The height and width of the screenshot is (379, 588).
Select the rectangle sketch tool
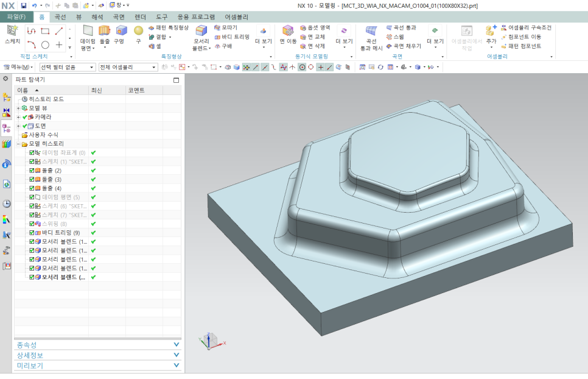[x=46, y=31]
